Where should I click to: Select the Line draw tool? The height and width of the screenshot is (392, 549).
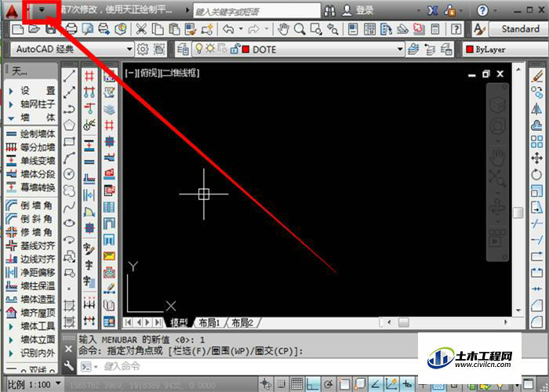tap(69, 75)
